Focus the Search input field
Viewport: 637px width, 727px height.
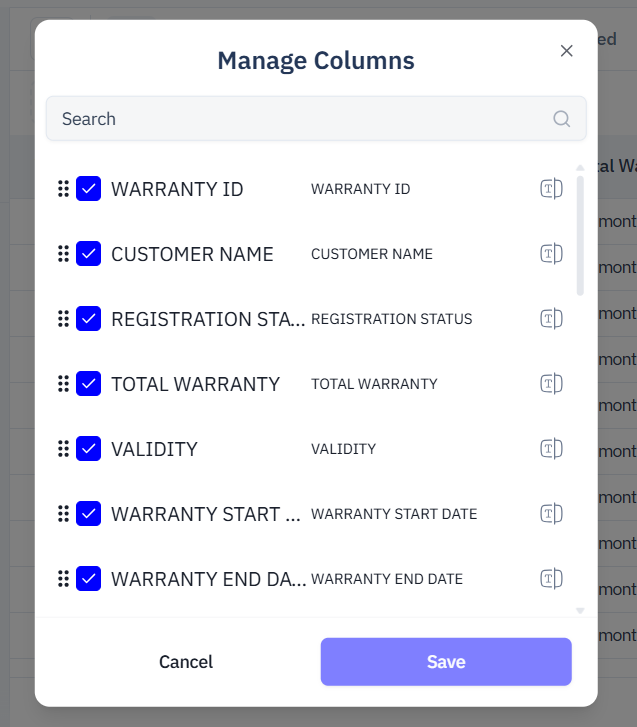pos(316,119)
